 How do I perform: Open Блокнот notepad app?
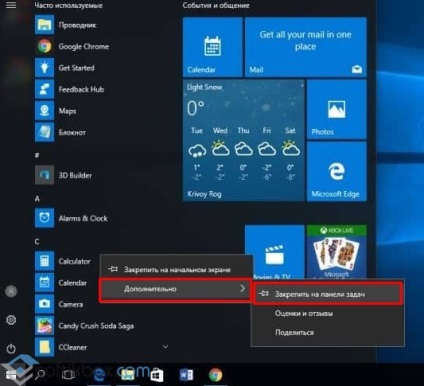[61, 132]
